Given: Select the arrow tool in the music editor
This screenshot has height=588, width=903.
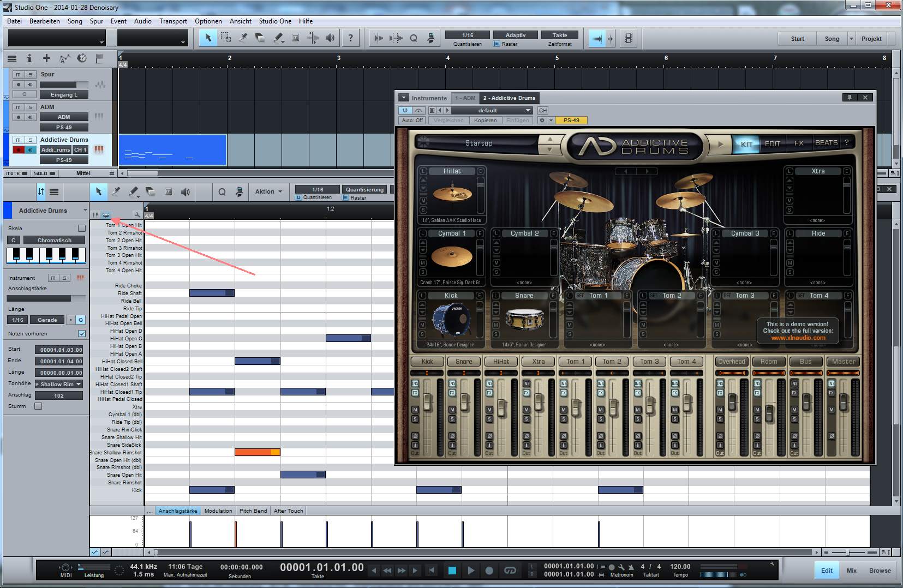Looking at the screenshot, I should pos(99,191).
